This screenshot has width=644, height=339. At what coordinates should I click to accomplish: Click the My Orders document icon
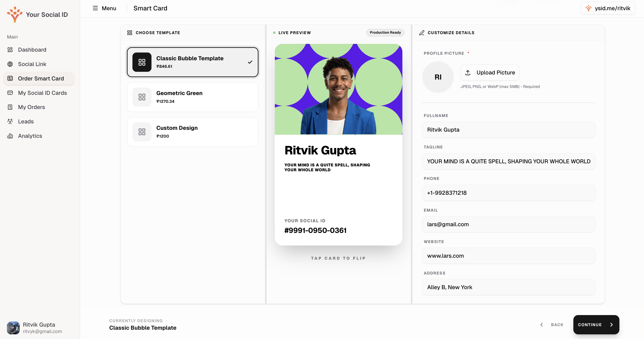10,107
